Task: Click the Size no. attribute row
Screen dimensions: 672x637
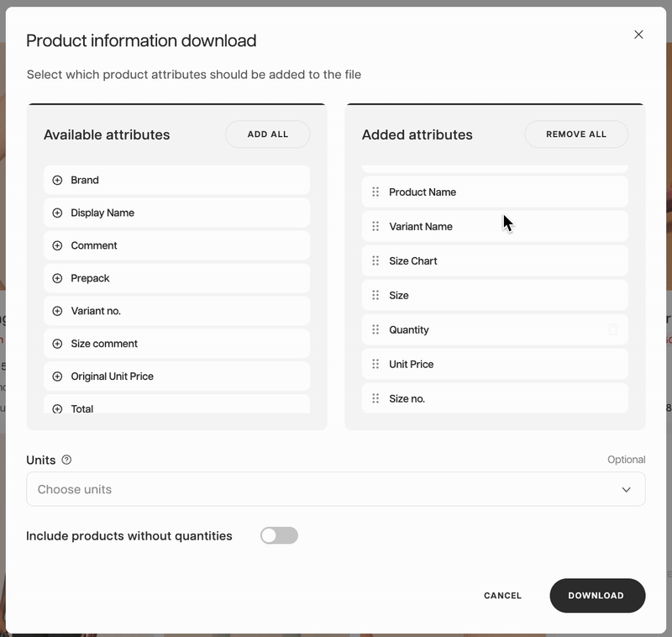Action: 494,399
